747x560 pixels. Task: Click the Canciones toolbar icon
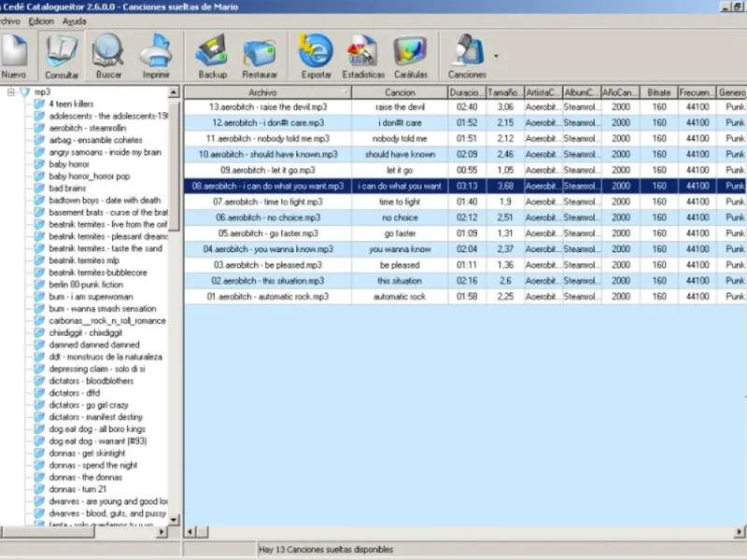(466, 55)
